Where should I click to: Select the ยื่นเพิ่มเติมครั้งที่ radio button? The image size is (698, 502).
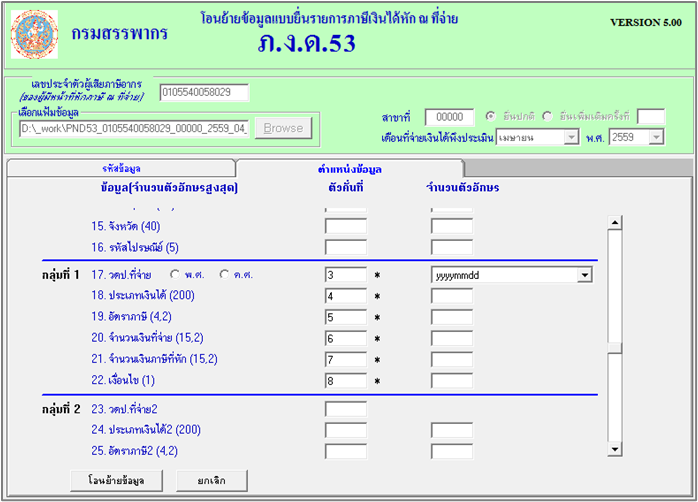(547, 117)
